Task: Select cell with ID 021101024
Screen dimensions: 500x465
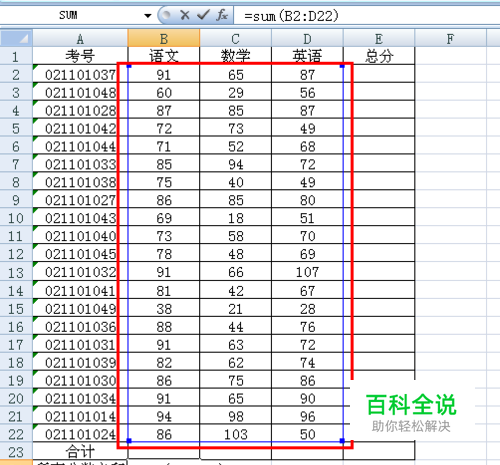Action: [80, 434]
